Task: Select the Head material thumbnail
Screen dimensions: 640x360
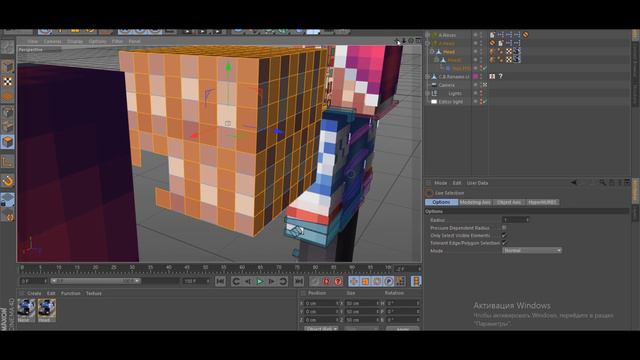Action: pyautogui.click(x=47, y=309)
